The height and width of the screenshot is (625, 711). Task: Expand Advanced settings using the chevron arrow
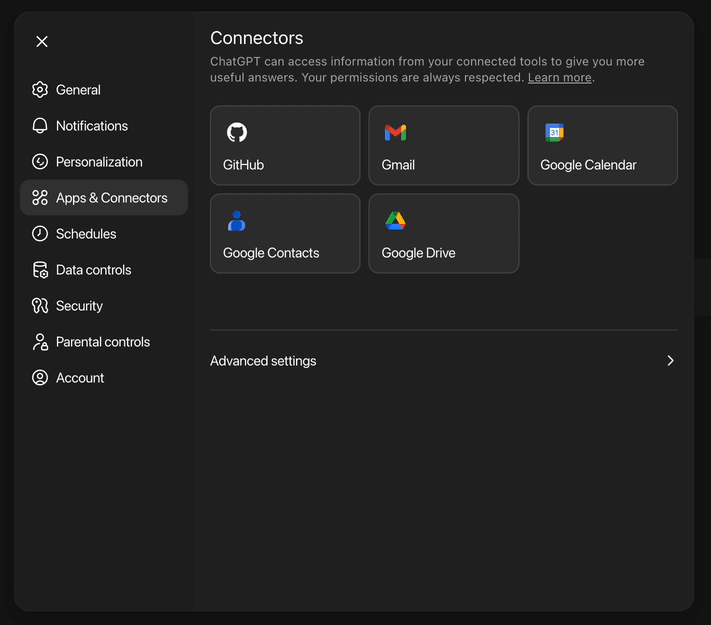[670, 361]
